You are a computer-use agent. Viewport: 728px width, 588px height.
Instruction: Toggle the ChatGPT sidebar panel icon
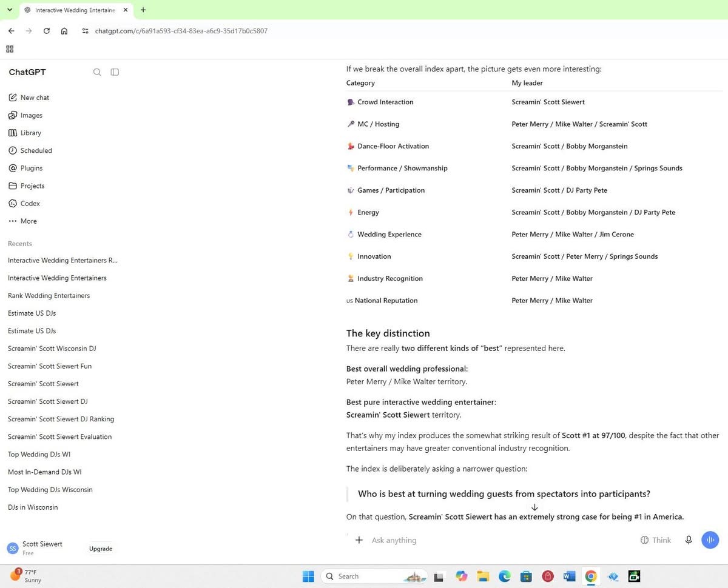[x=115, y=72]
